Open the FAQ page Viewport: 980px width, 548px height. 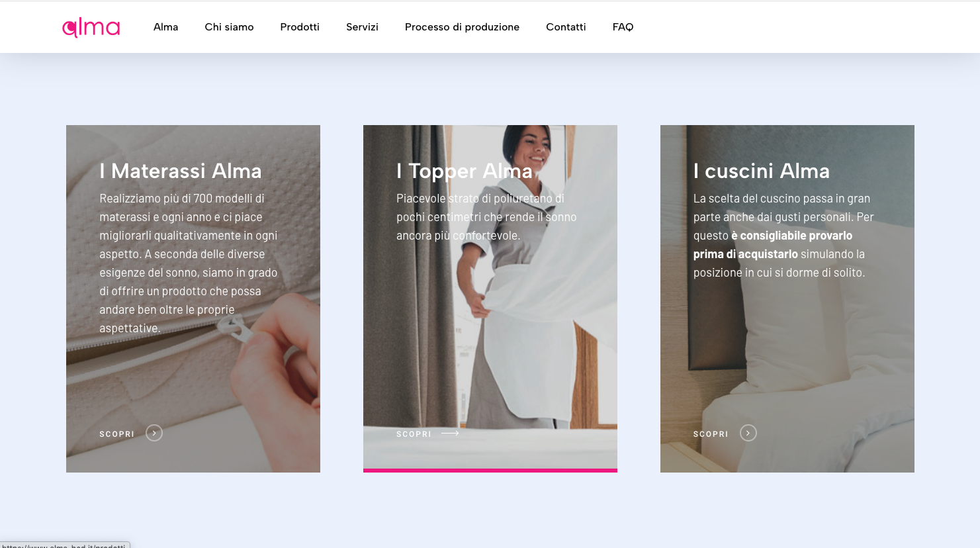pyautogui.click(x=623, y=27)
